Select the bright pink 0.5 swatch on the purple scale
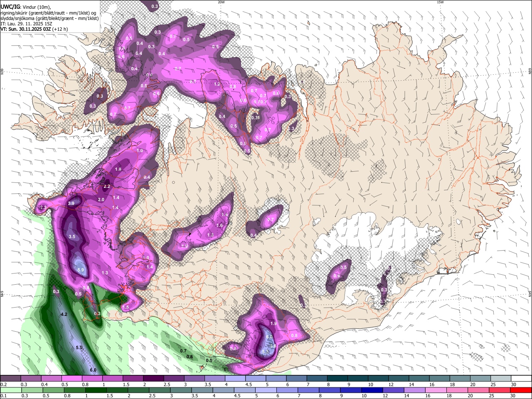The width and height of the screenshot is (532, 399). tap(71, 378)
